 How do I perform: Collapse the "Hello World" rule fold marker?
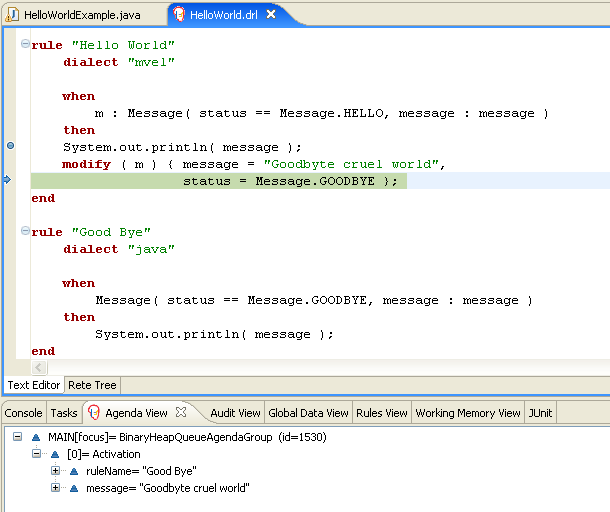pos(25,45)
